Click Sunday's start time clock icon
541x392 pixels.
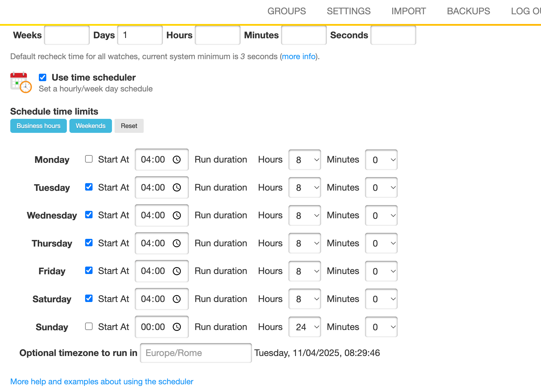coord(177,327)
